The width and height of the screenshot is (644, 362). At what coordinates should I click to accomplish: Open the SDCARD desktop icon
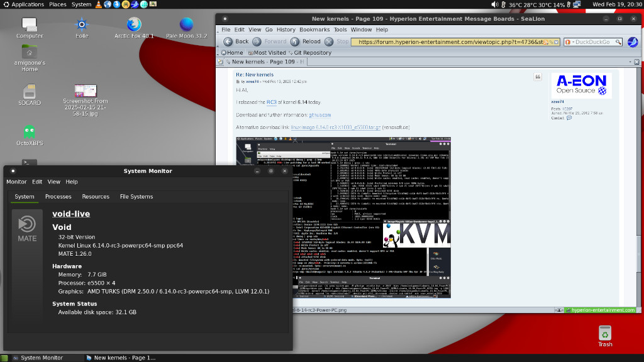[x=30, y=95]
